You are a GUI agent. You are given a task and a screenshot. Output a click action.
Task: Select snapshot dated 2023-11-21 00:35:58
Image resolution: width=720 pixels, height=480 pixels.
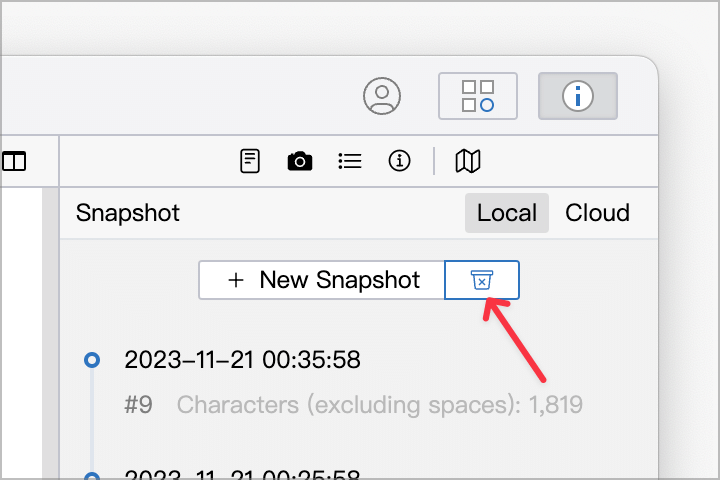point(242,359)
